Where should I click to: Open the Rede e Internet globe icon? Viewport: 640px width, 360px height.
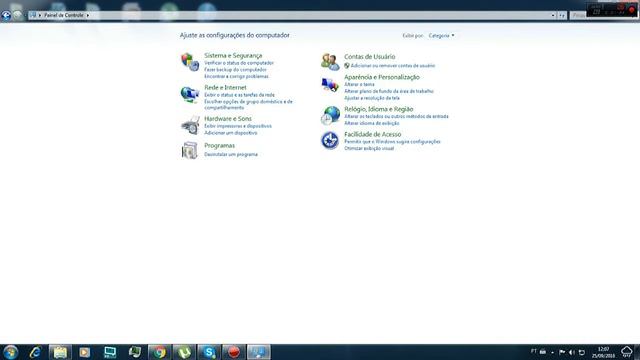pyautogui.click(x=190, y=94)
